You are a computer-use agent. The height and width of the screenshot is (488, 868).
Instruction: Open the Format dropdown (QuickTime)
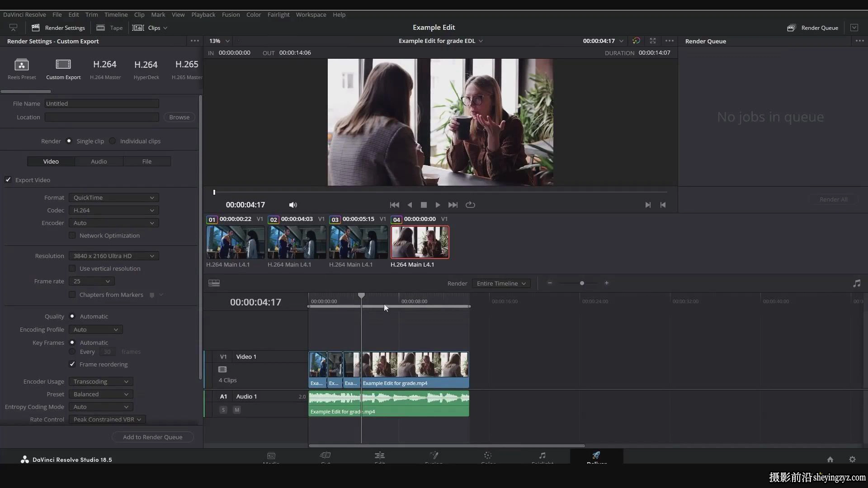113,197
